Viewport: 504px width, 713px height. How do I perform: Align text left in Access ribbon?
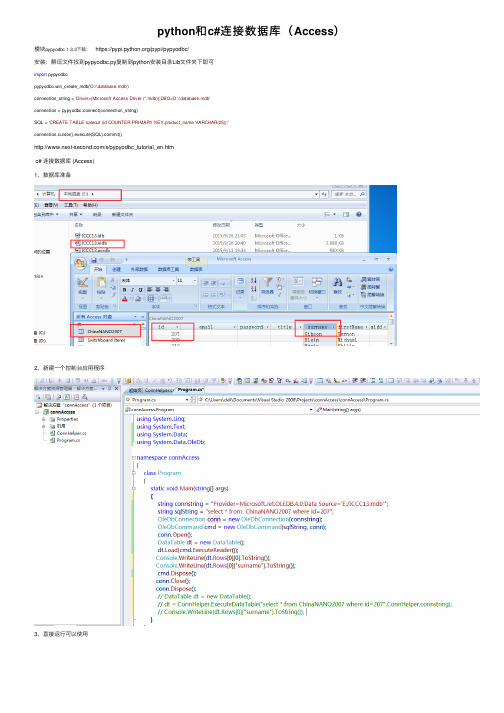coord(149,289)
